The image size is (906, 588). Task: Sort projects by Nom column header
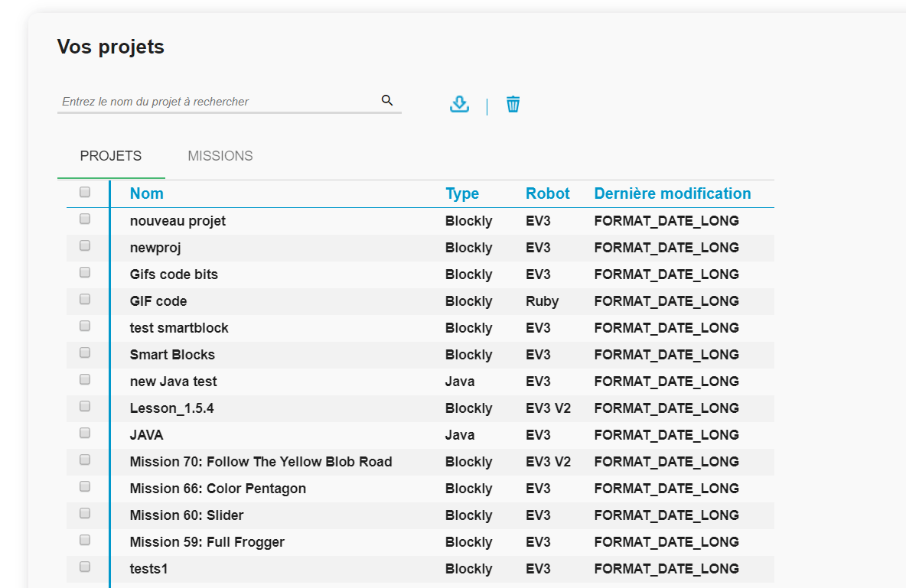(147, 193)
